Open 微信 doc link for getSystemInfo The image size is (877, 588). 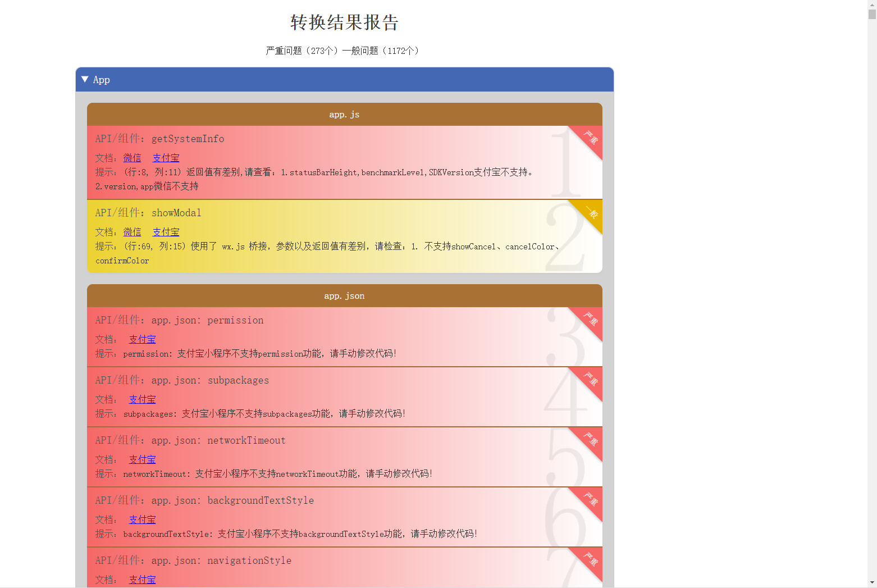(x=133, y=158)
